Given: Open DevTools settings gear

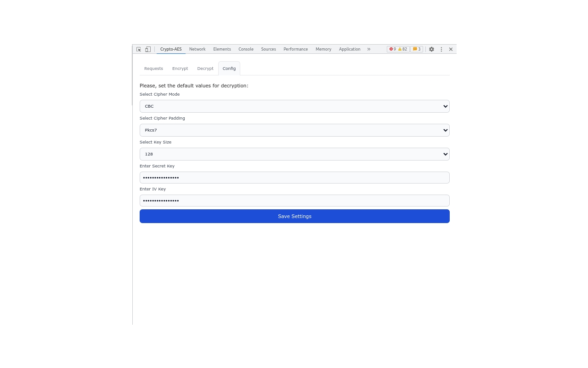Looking at the screenshot, I should pyautogui.click(x=431, y=49).
